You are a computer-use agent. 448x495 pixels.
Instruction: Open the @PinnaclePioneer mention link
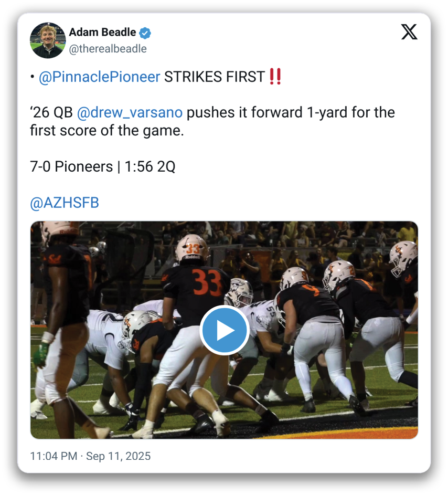[x=99, y=77]
